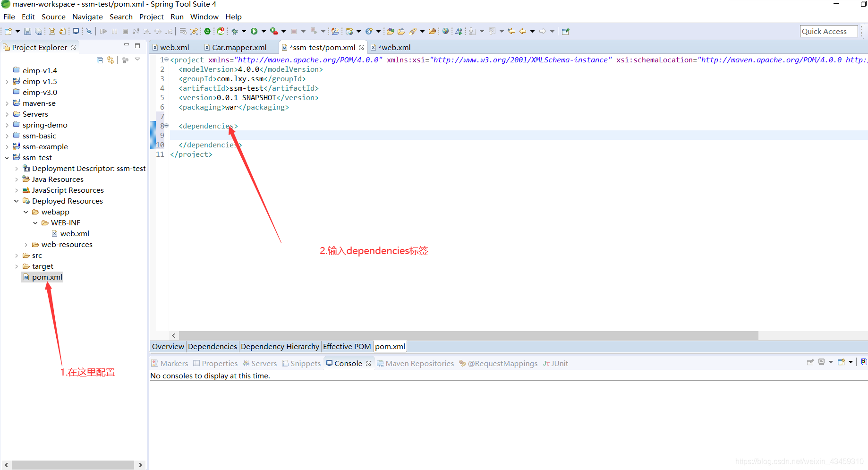Minimize the Project Explorer panel
This screenshot has width=868, height=470.
(x=127, y=45)
